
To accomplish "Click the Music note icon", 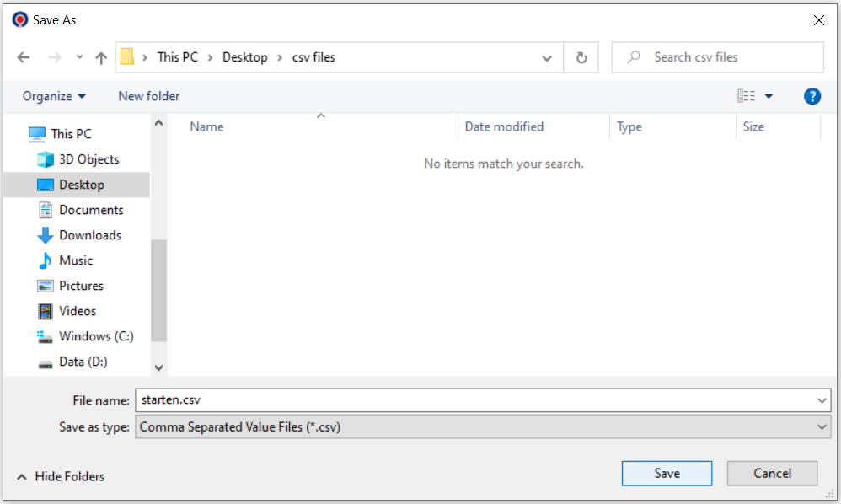I will pyautogui.click(x=46, y=260).
